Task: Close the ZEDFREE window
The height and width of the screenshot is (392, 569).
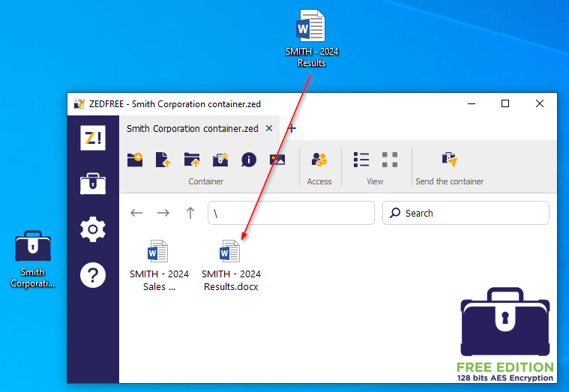Action: pyautogui.click(x=540, y=103)
